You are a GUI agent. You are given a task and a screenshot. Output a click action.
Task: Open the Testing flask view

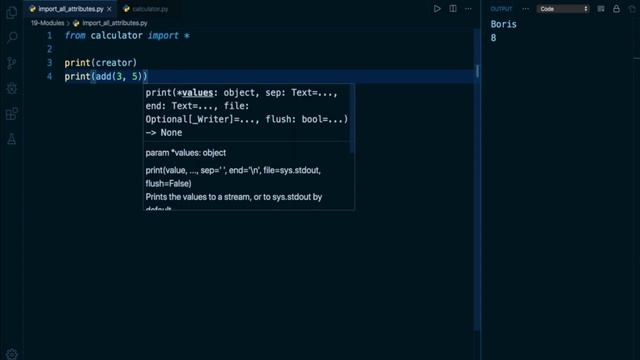12,139
